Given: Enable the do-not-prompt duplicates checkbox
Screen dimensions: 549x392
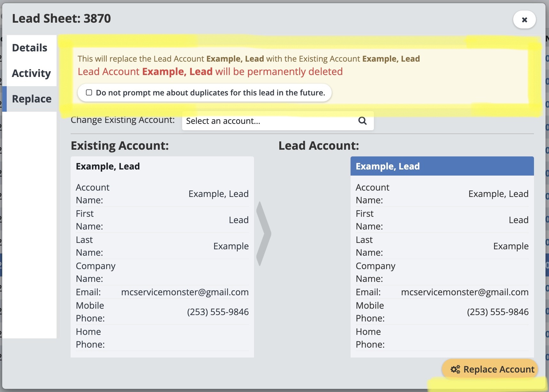Looking at the screenshot, I should coord(89,93).
